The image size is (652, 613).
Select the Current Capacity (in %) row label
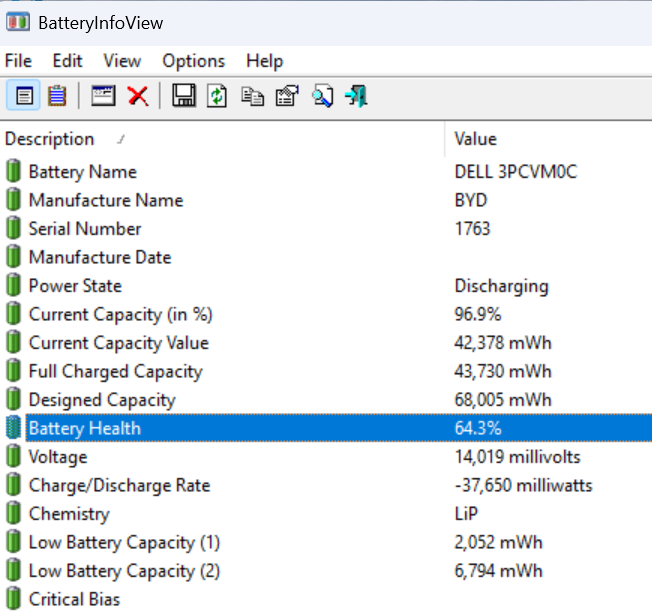tap(121, 314)
